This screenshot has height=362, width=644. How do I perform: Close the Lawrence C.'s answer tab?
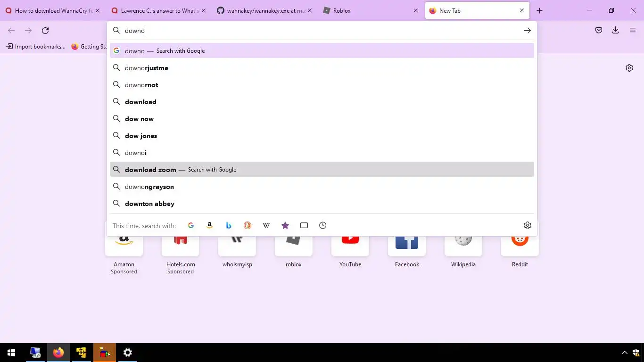204,10
